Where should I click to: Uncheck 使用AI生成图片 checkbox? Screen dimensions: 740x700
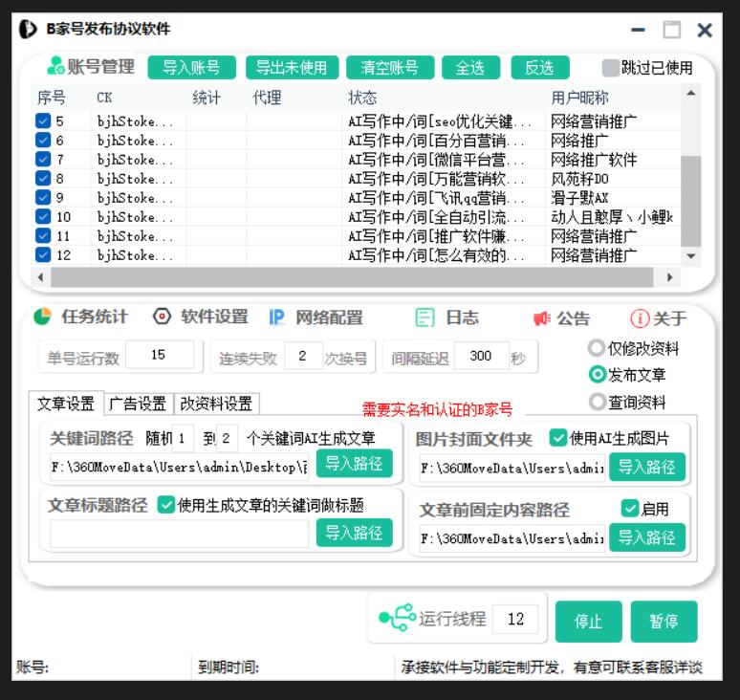(x=558, y=438)
